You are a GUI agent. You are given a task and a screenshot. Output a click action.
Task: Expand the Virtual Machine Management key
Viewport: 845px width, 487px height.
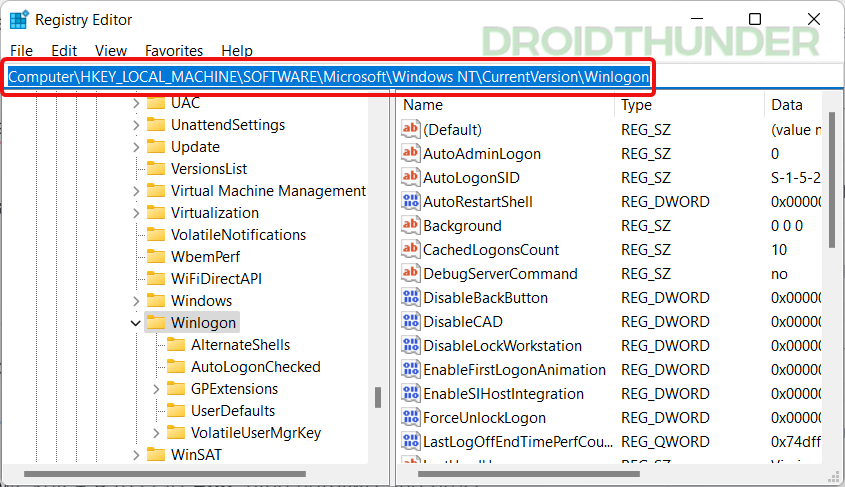[135, 191]
